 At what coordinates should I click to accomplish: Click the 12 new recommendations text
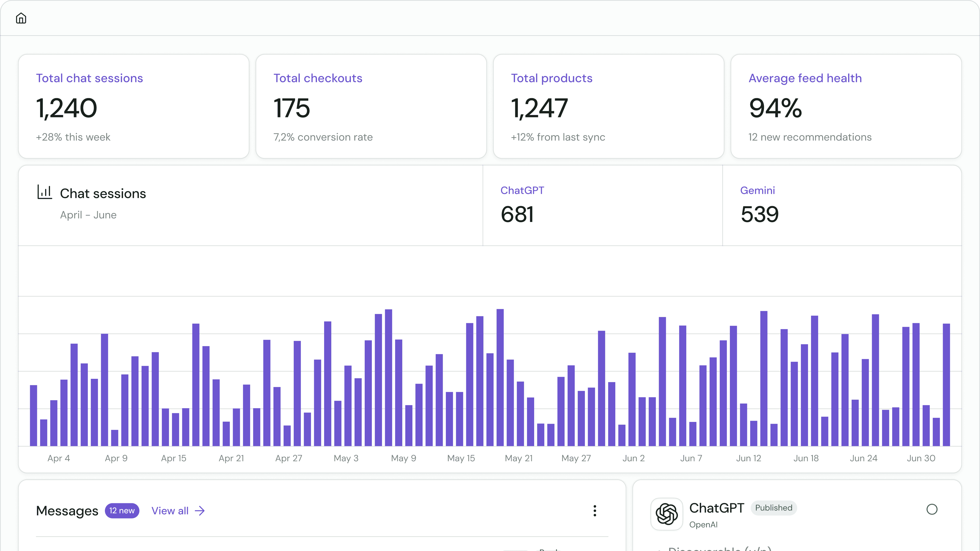click(810, 137)
